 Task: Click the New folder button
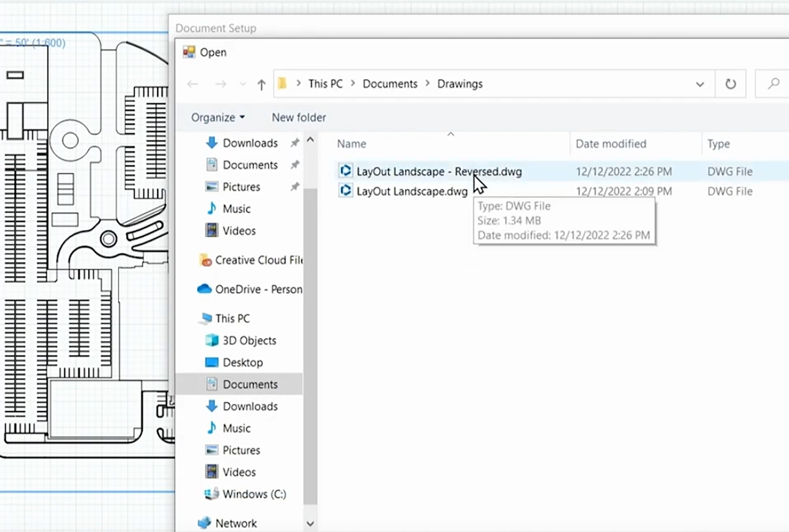click(298, 117)
